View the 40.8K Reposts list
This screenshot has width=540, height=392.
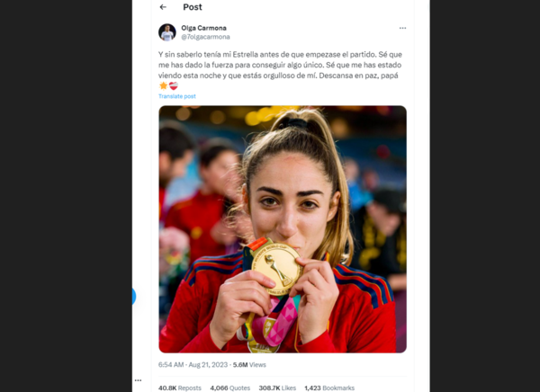(180, 388)
